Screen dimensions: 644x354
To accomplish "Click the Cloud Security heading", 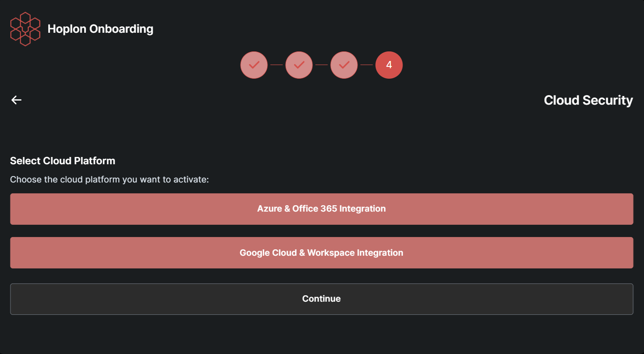I will click(x=588, y=100).
